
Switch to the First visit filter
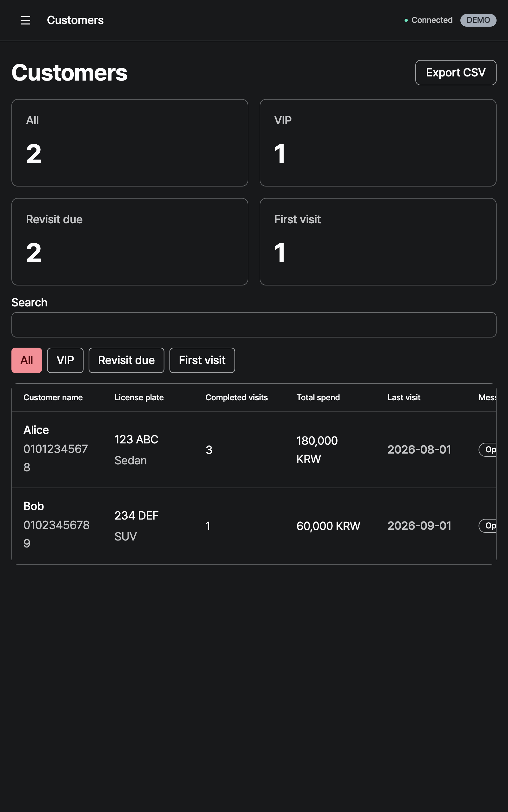click(x=202, y=360)
